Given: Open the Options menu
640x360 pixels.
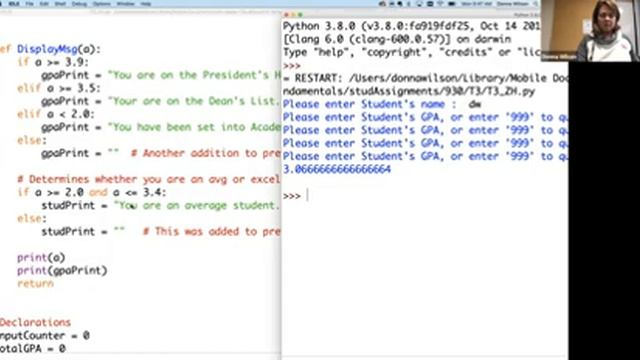Looking at the screenshot, I should 102,4.
